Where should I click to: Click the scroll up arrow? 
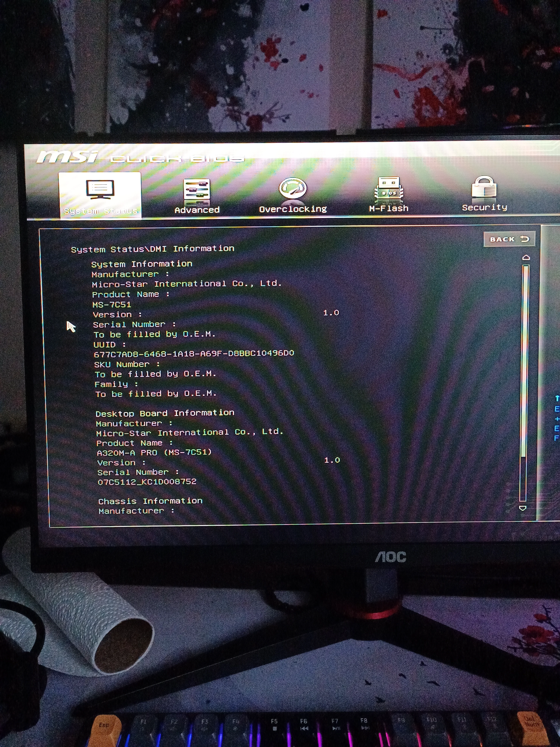point(526,258)
